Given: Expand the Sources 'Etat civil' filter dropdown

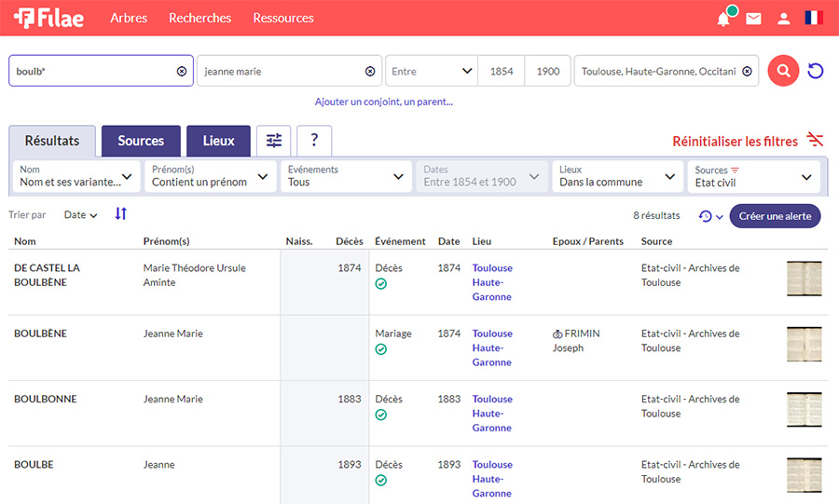Looking at the screenshot, I should click(755, 176).
